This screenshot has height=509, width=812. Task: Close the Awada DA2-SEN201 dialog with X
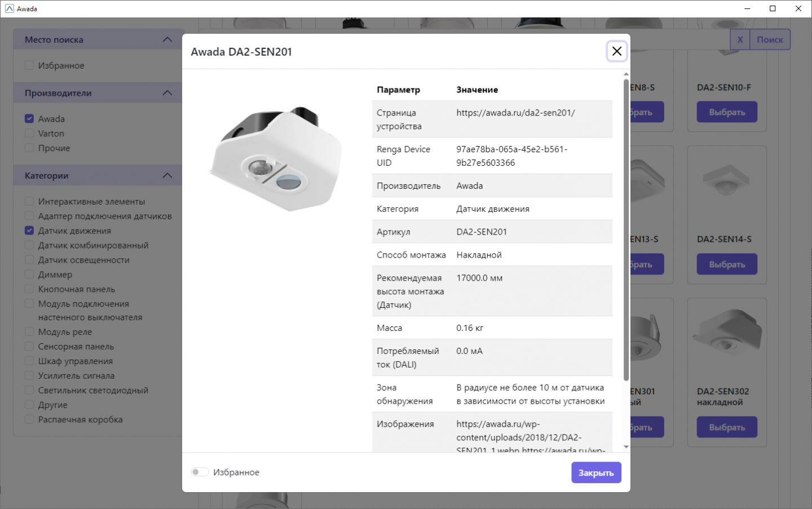(x=617, y=51)
